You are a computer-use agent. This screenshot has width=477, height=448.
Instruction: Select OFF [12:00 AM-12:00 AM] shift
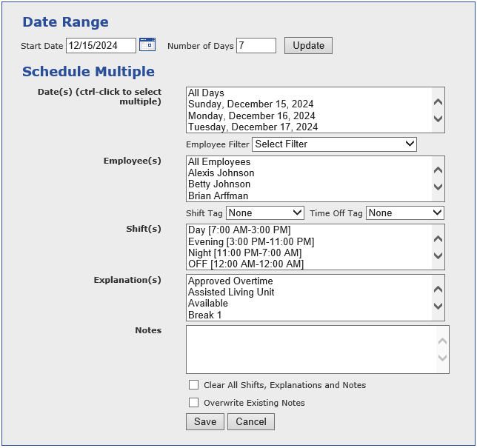point(309,264)
